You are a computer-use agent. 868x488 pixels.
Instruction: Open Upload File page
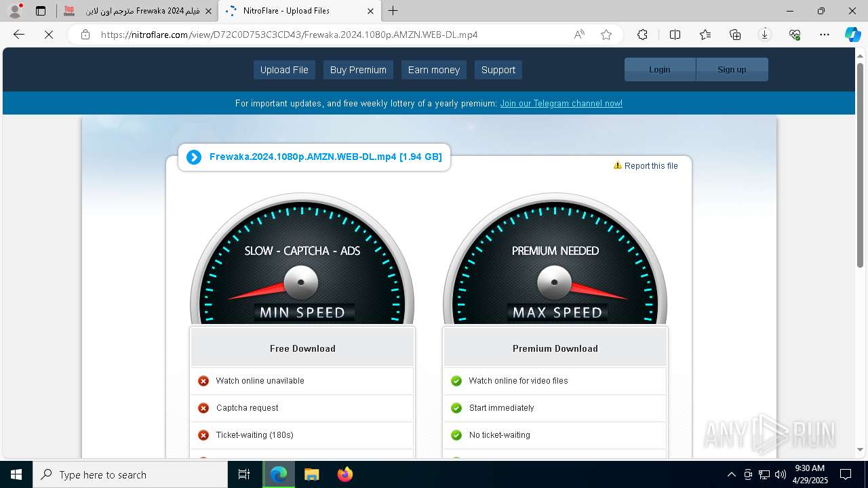284,70
